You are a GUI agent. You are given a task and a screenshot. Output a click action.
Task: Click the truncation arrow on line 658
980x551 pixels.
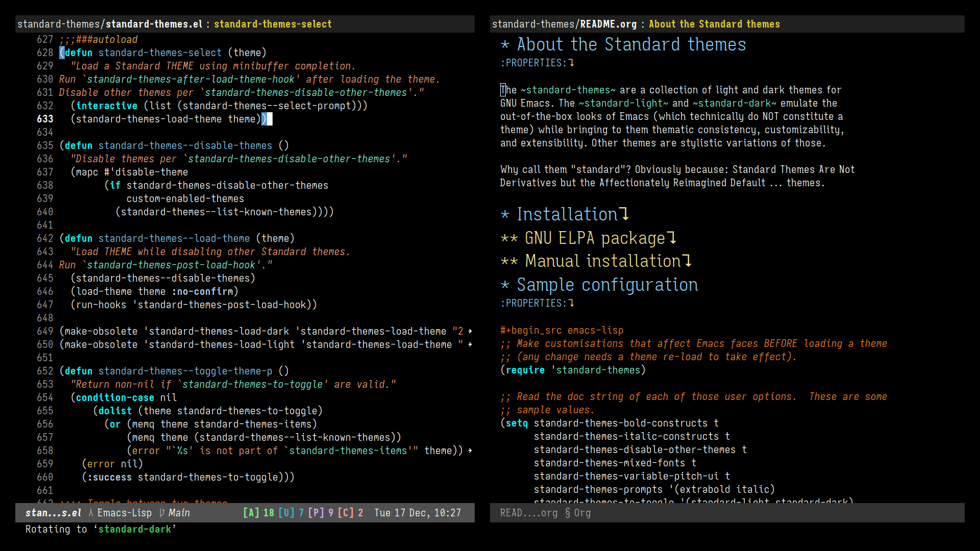click(470, 450)
